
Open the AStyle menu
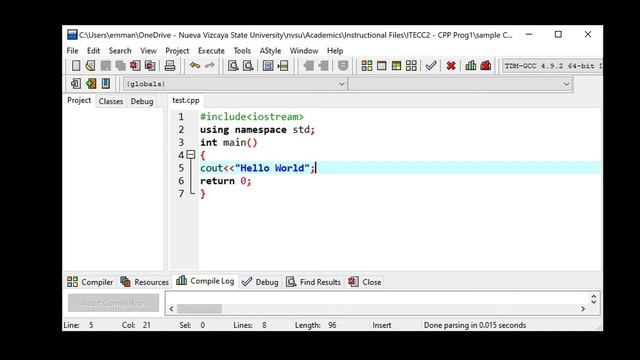coord(270,51)
